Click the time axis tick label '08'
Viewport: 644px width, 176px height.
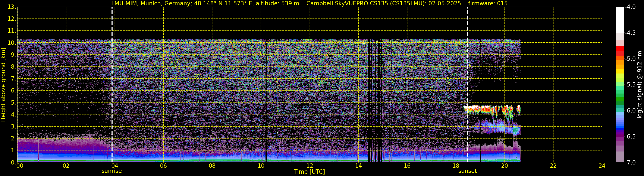point(212,166)
